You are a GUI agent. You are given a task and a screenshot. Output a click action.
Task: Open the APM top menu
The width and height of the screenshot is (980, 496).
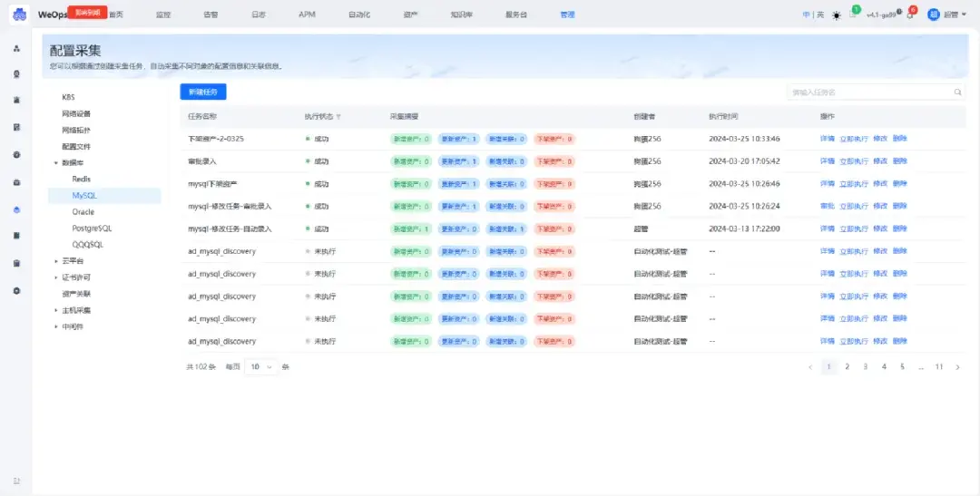click(x=307, y=15)
